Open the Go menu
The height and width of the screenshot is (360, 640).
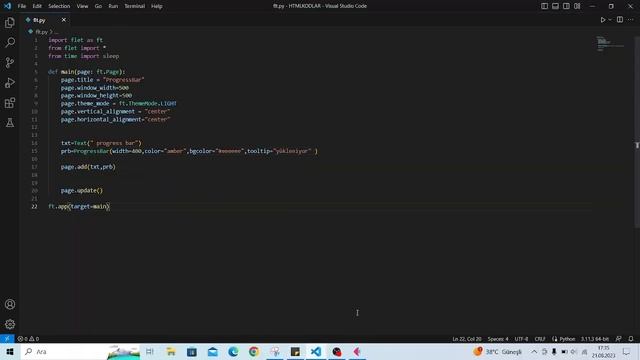coord(98,6)
